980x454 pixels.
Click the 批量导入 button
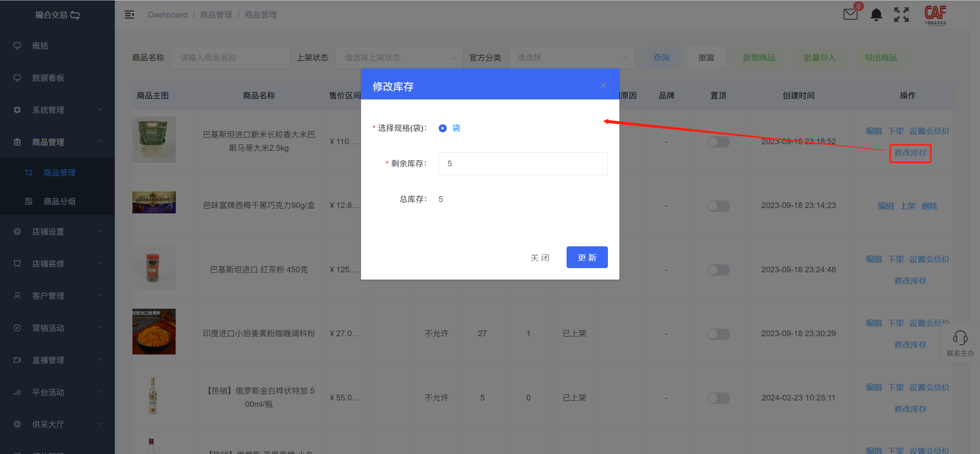(820, 58)
